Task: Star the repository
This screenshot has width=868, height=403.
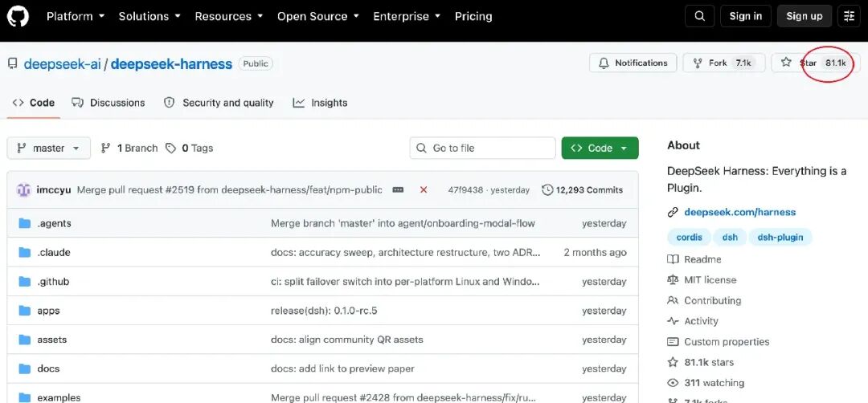Action: [x=816, y=63]
